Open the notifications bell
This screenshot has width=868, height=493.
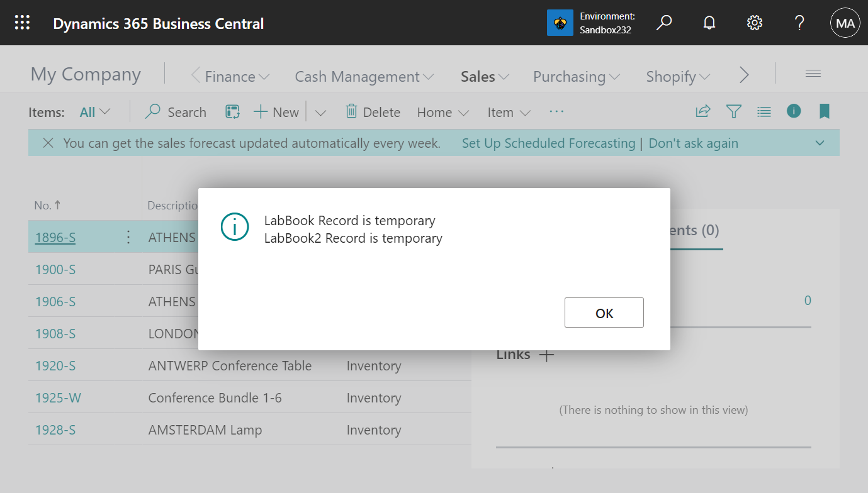click(709, 23)
